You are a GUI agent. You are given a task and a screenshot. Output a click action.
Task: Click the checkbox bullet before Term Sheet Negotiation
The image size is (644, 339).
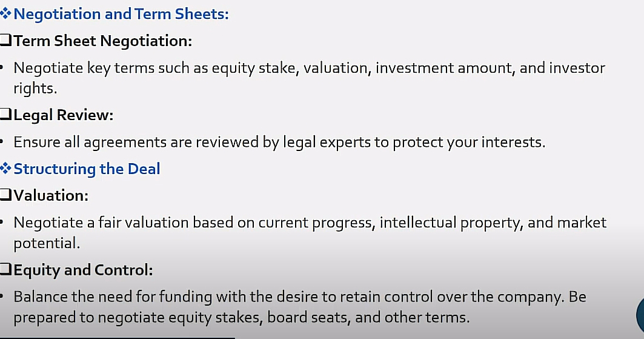pyautogui.click(x=5, y=40)
